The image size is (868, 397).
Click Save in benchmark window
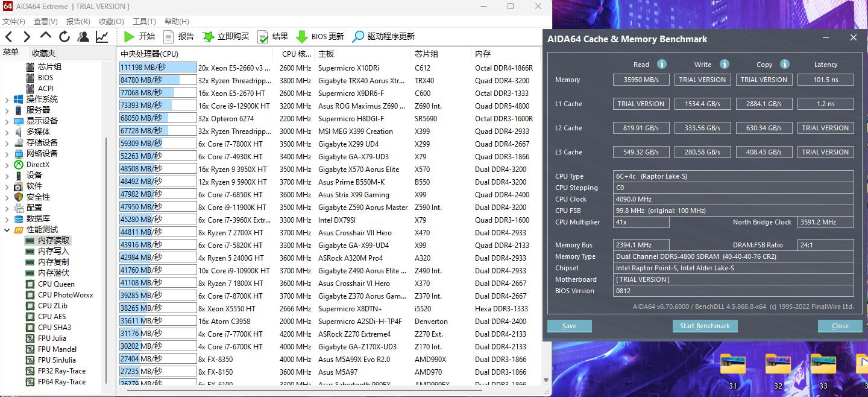[x=569, y=326]
